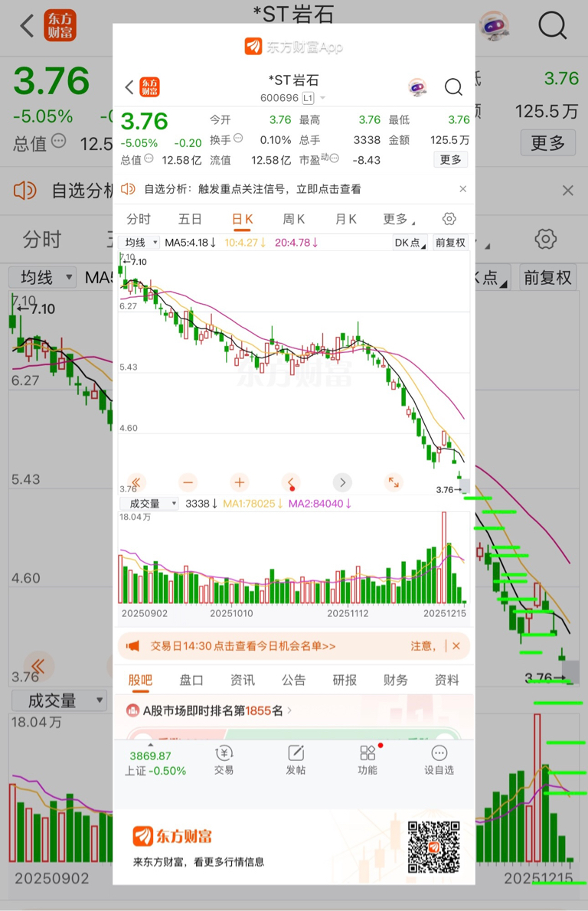Open the 研报 tab
The height and width of the screenshot is (911, 588).
(345, 680)
